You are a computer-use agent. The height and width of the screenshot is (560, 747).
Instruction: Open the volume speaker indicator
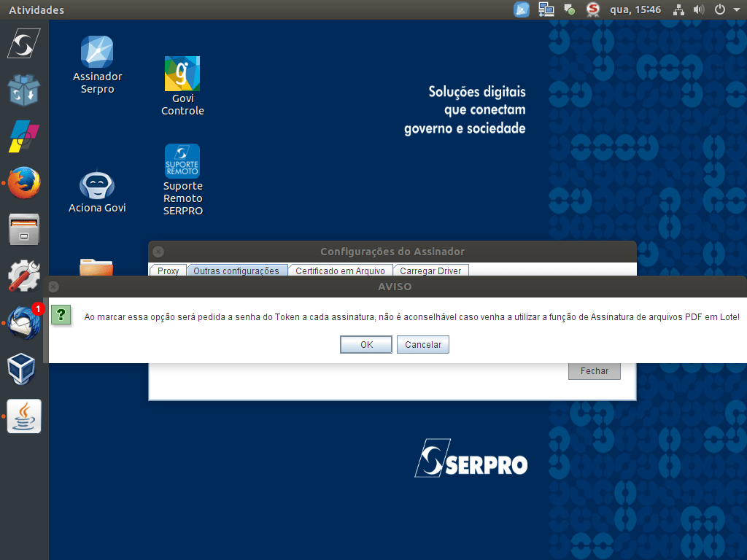699,9
